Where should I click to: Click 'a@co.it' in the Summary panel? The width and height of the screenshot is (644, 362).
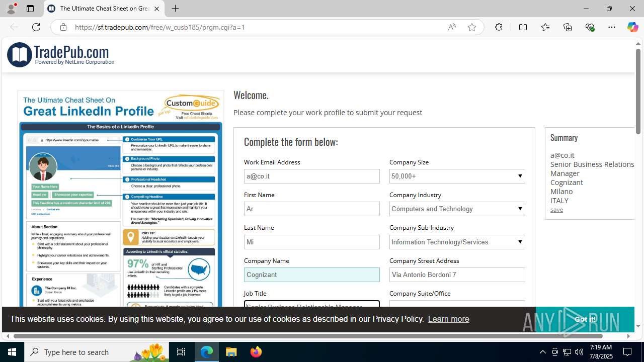(562, 155)
